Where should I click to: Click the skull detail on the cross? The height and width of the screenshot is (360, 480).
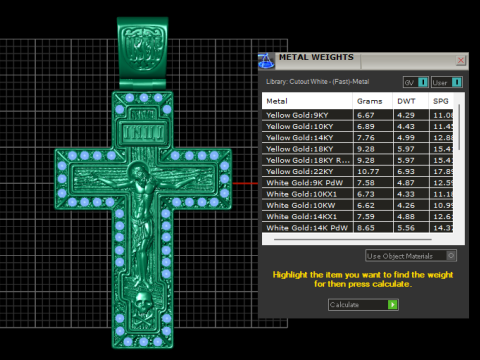[x=143, y=301]
